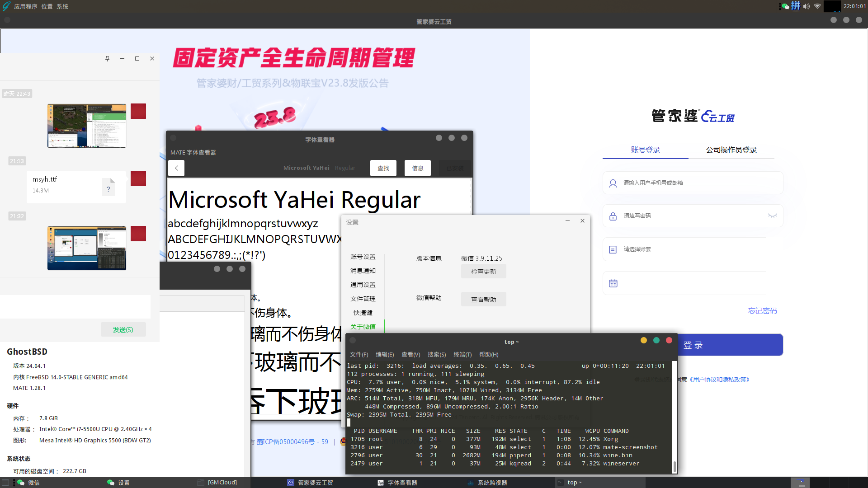This screenshot has width=868, height=488.
Task: Toggle password visibility eye icon
Action: click(x=772, y=216)
